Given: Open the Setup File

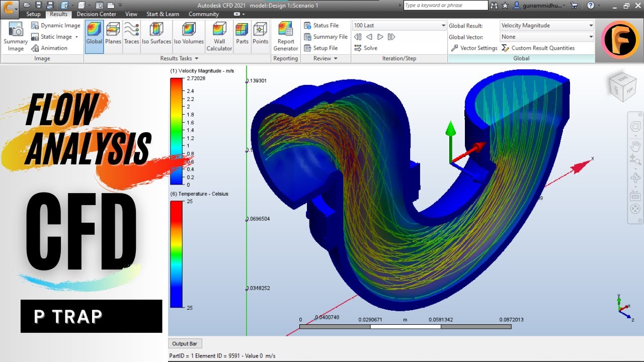Looking at the screenshot, I should coord(320,48).
